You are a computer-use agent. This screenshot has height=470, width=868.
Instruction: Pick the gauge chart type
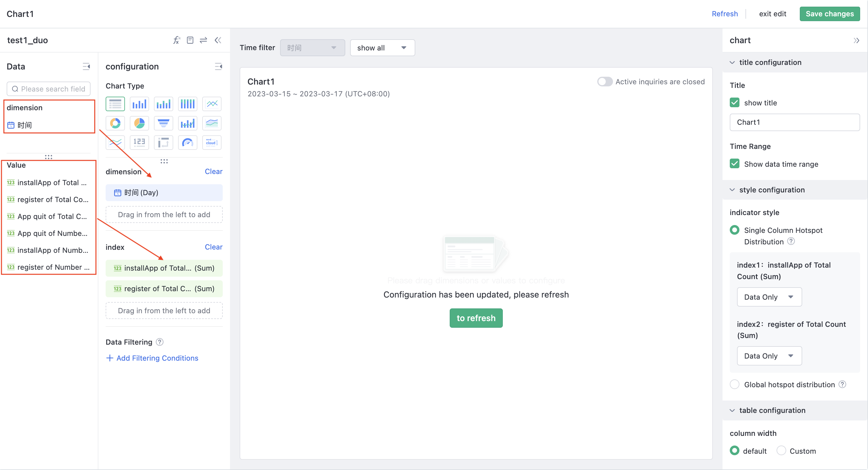(187, 142)
